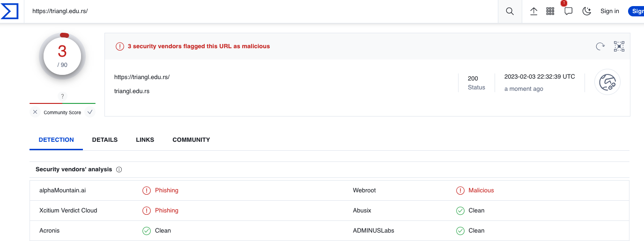Open notifications speech bubble icon
This screenshot has height=241, width=644.
(568, 11)
